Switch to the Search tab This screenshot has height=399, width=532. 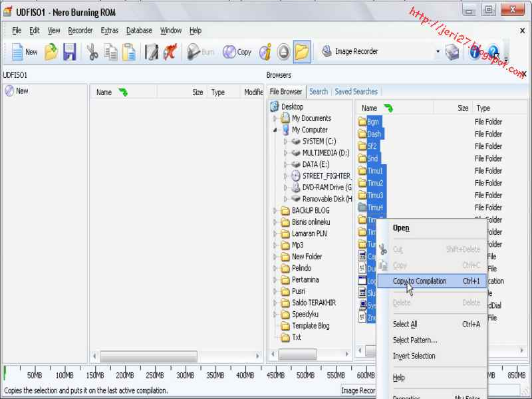click(319, 92)
